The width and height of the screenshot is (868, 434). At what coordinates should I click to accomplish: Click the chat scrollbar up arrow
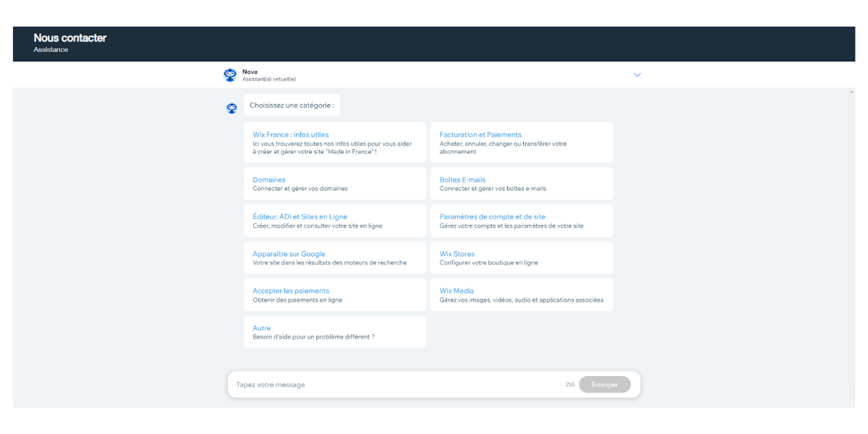851,92
